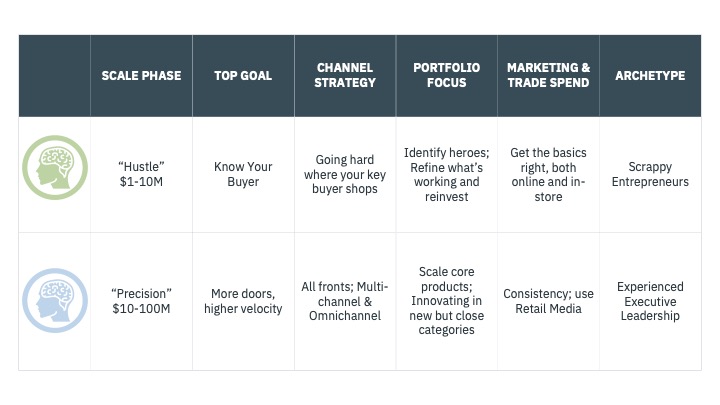Image resolution: width=720 pixels, height=405 pixels.
Task: Click the Identify heroes portfolio cell
Action: click(x=447, y=174)
